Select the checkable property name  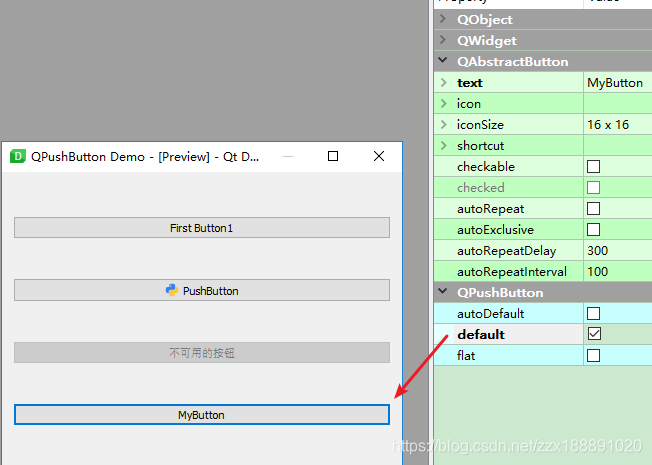click(x=486, y=167)
